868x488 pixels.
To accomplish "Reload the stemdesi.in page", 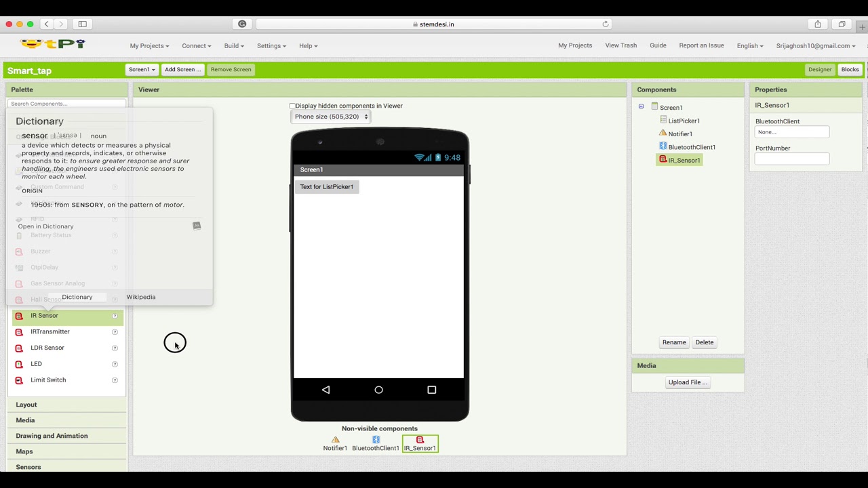I will (606, 24).
